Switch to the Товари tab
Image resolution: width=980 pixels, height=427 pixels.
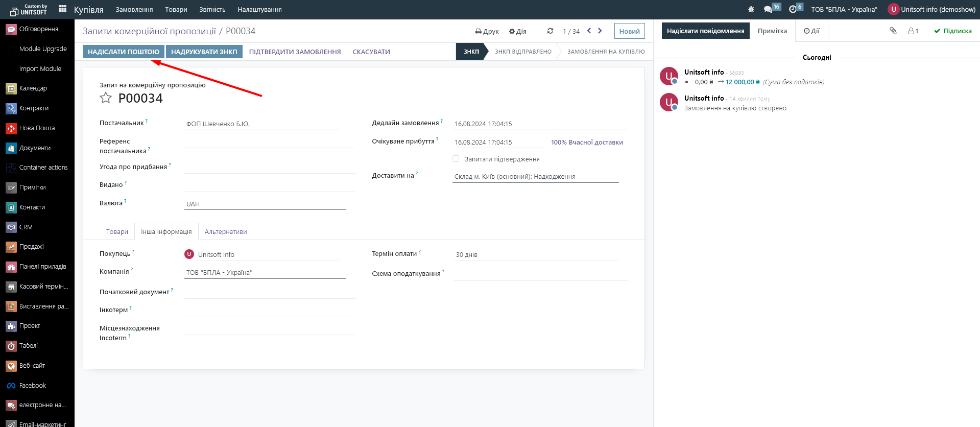(x=117, y=232)
